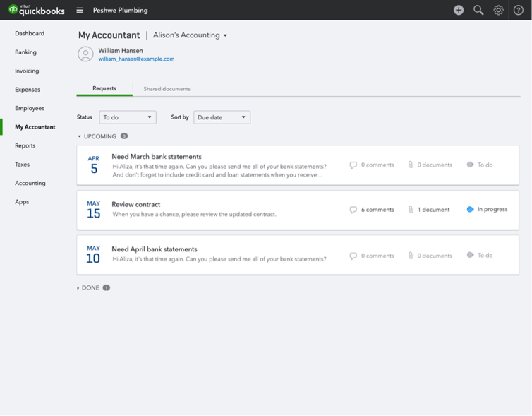Click the Peshwe Plumbing company name
Image resolution: width=532 pixels, height=416 pixels.
pyautogui.click(x=121, y=10)
